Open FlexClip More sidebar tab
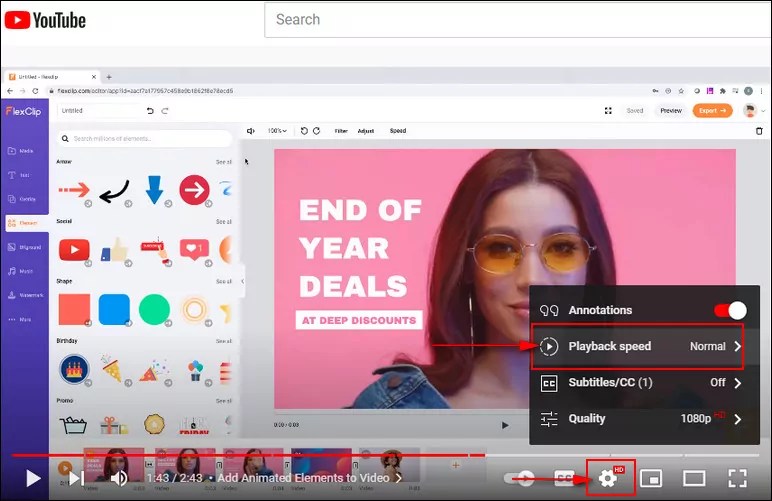 (20, 319)
